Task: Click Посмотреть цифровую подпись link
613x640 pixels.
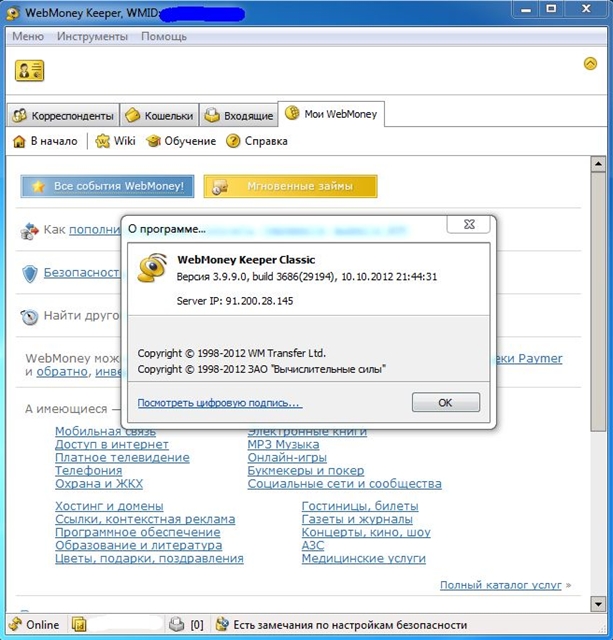Action: pos(220,403)
